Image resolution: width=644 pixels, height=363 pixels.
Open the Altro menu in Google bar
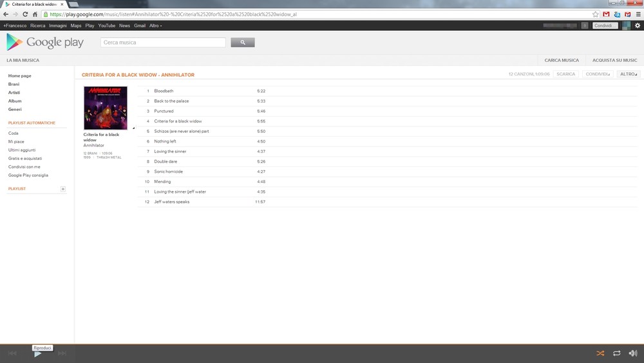[x=155, y=26]
